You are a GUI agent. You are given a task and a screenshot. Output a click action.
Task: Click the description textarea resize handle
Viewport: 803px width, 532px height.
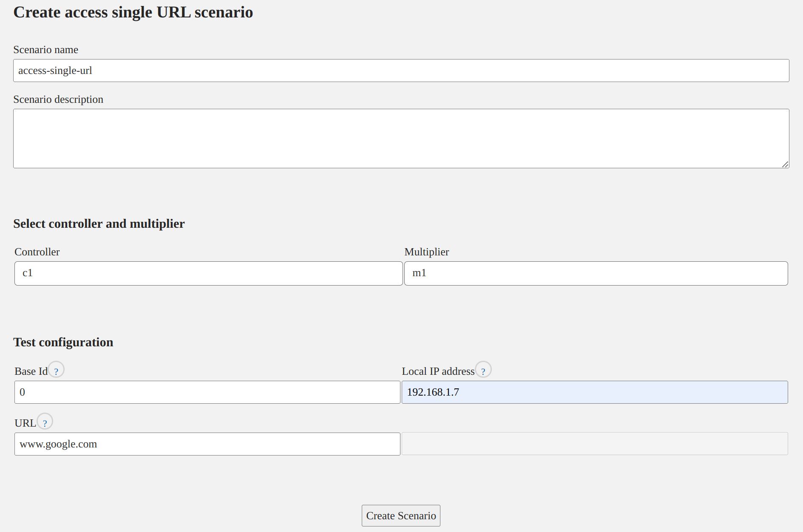tap(785, 164)
